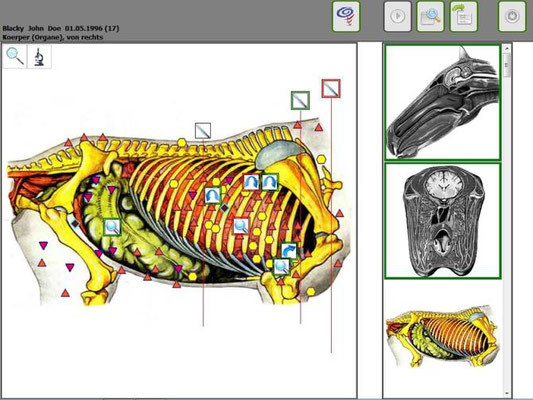Click the blue curved arrow icon near elbow

(x=289, y=251)
